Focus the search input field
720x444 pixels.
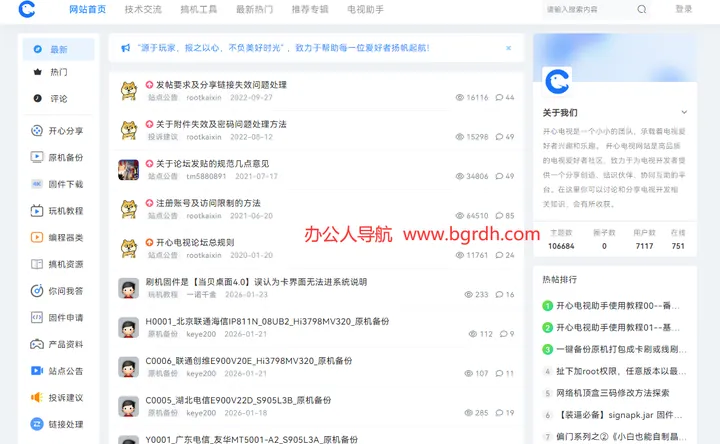click(x=590, y=9)
